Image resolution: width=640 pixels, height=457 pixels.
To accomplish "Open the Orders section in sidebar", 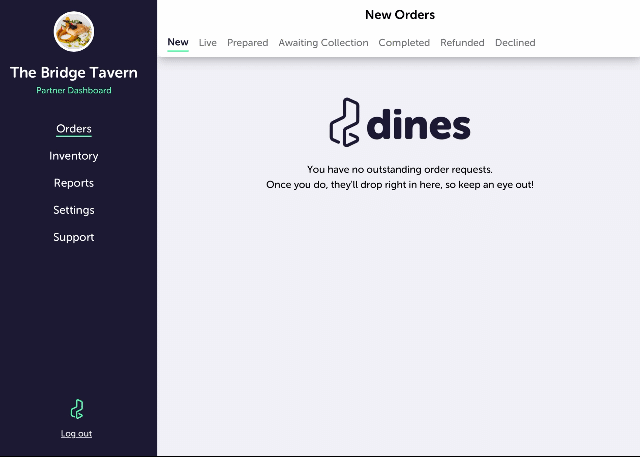I will click(74, 129).
